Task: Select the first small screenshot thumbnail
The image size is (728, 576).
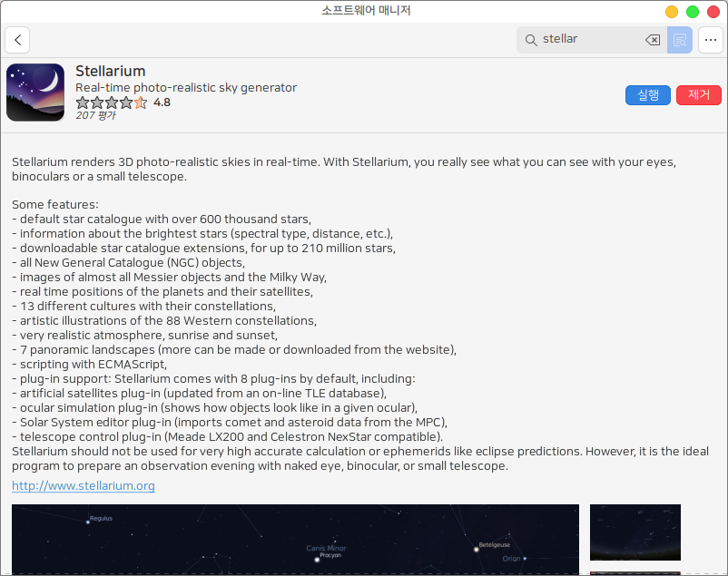Action: click(635, 532)
